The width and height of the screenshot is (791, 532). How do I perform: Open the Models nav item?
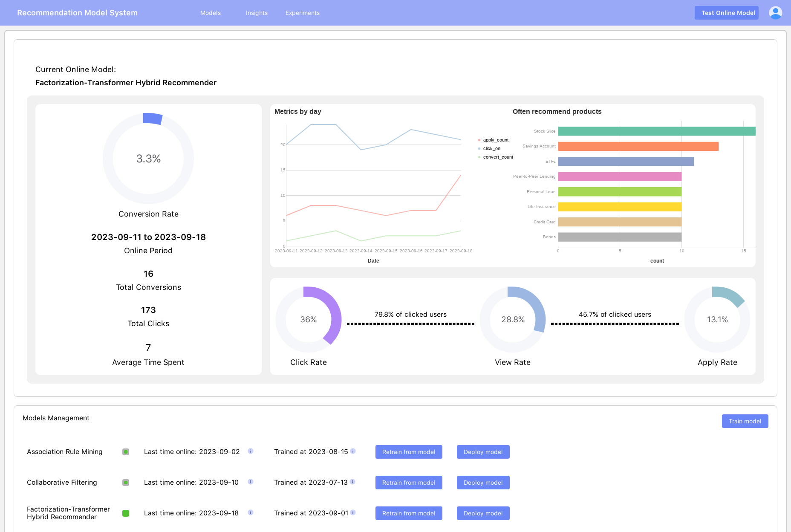pos(211,13)
